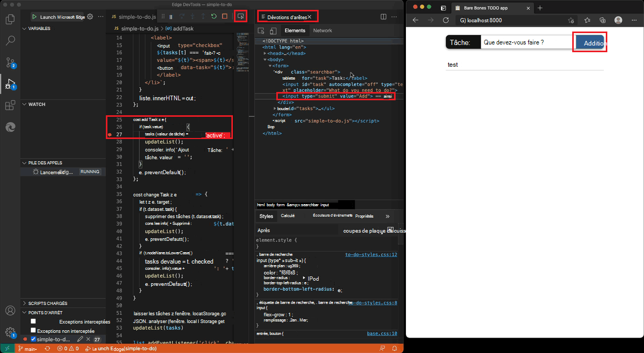The height and width of the screenshot is (353, 644).
Task: Switch to the Calculé pane tab
Action: click(288, 216)
